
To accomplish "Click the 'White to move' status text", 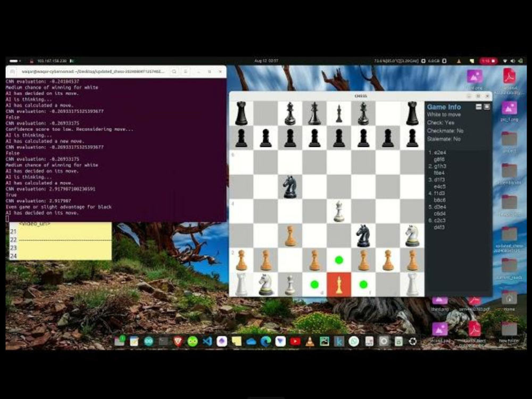I will 444,115.
